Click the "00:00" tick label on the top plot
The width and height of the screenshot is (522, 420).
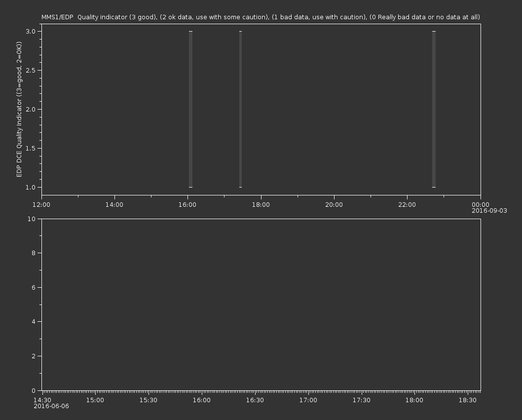481,204
